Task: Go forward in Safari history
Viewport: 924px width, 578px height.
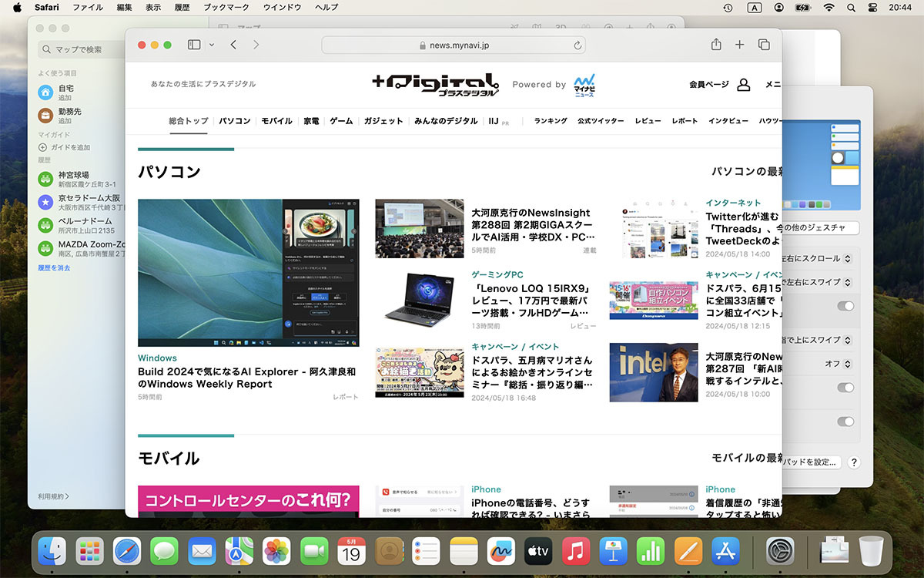Action: (256, 45)
